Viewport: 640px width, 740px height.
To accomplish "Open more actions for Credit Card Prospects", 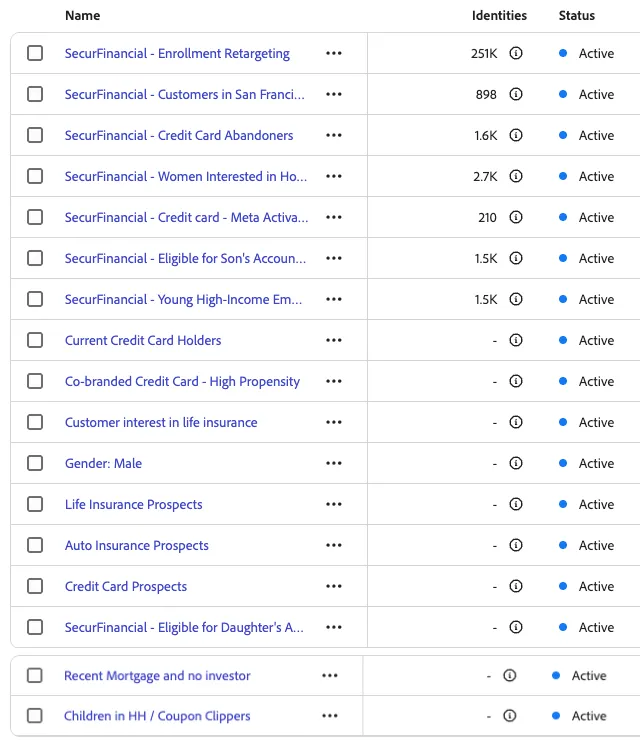I will [334, 587].
